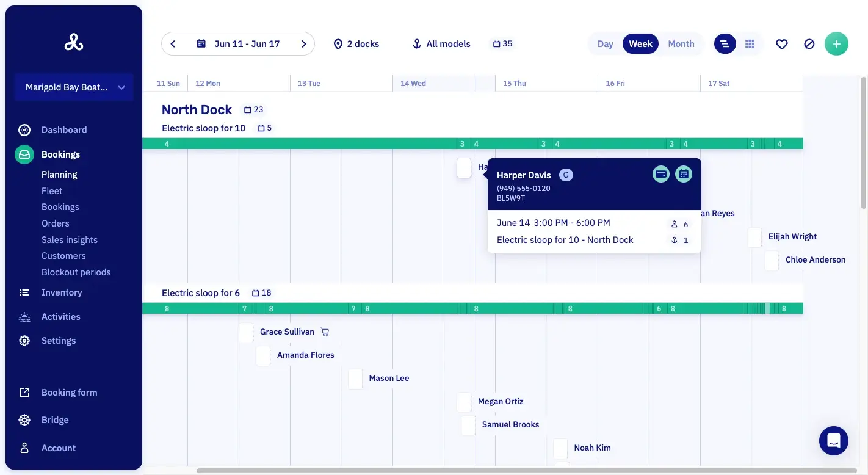Open the 2 docks location filter
Image resolution: width=868 pixels, height=475 pixels.
356,44
